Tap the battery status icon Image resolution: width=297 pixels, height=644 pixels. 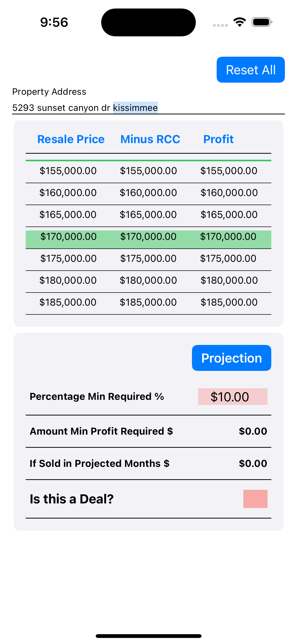point(262,22)
